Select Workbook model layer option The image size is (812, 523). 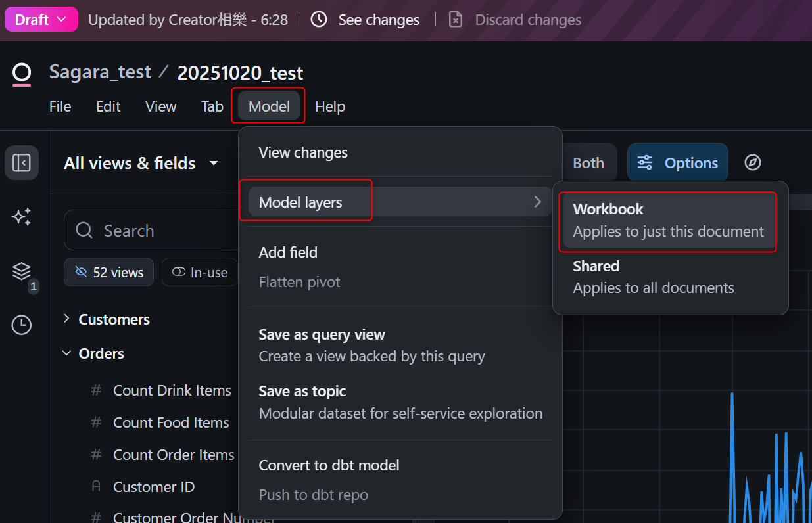pyautogui.click(x=668, y=220)
